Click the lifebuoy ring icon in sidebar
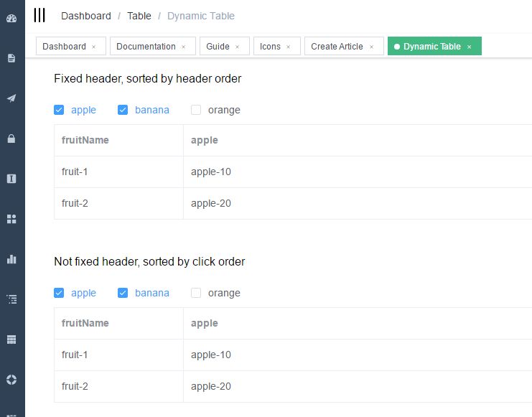 point(11,380)
